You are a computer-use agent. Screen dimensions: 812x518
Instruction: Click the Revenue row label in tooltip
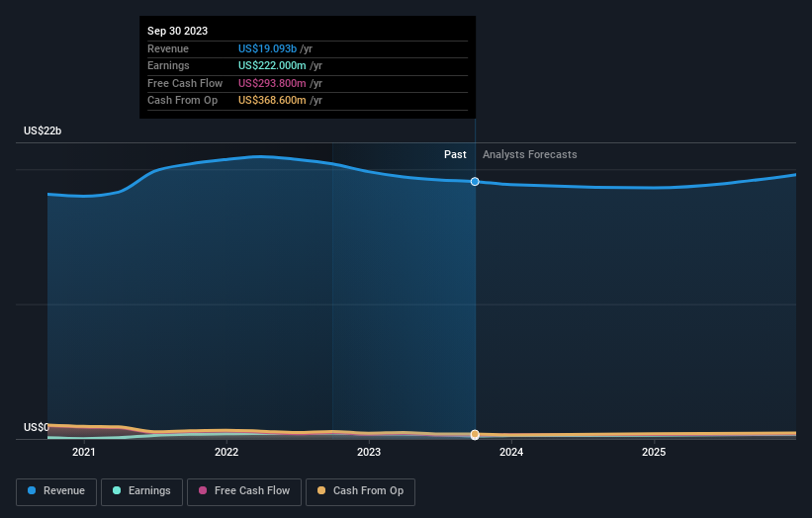click(168, 48)
